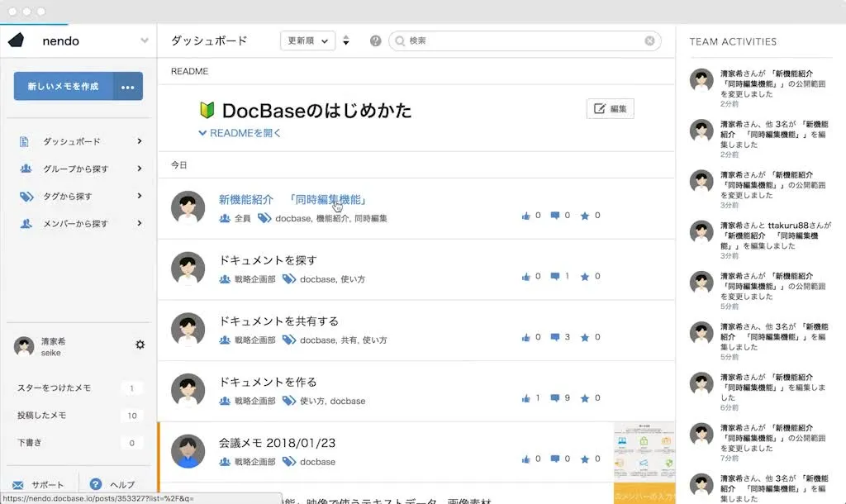
Task: Open the 更新順 sort dropdown
Action: (307, 40)
